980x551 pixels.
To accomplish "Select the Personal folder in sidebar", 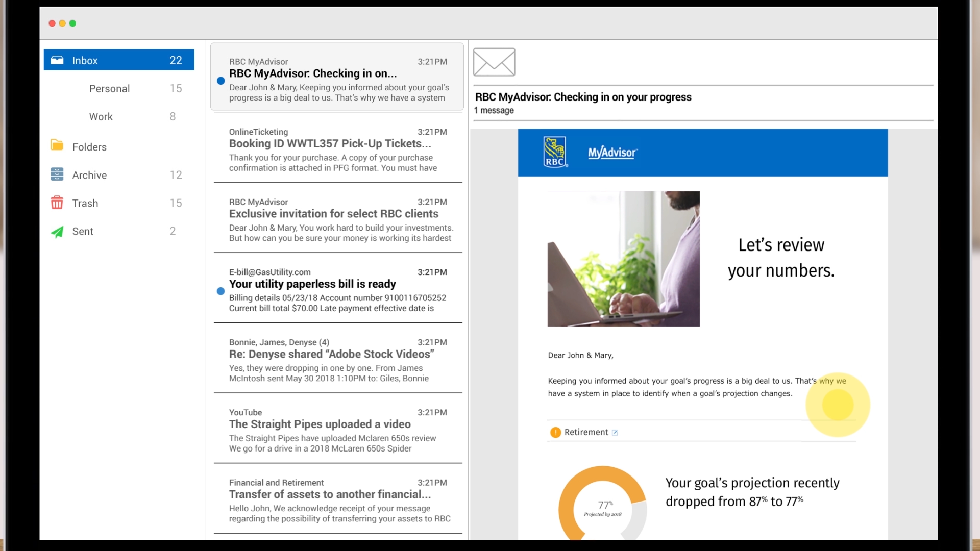I will (x=109, y=88).
